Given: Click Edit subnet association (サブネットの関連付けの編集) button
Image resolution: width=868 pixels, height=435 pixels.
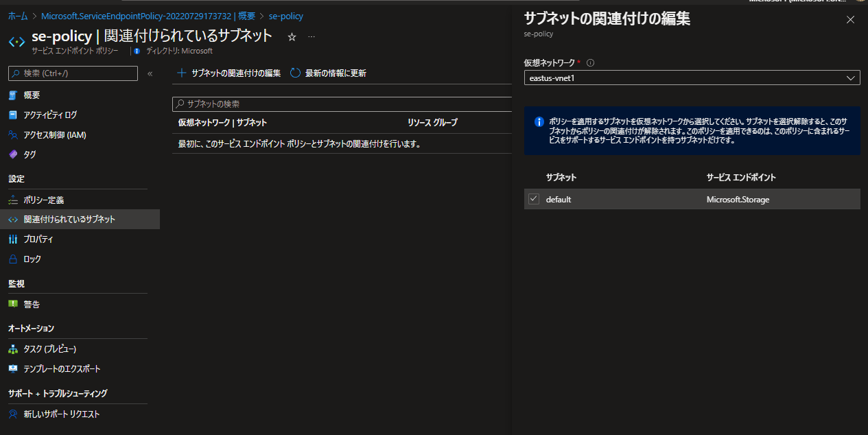Looking at the screenshot, I should point(229,73).
